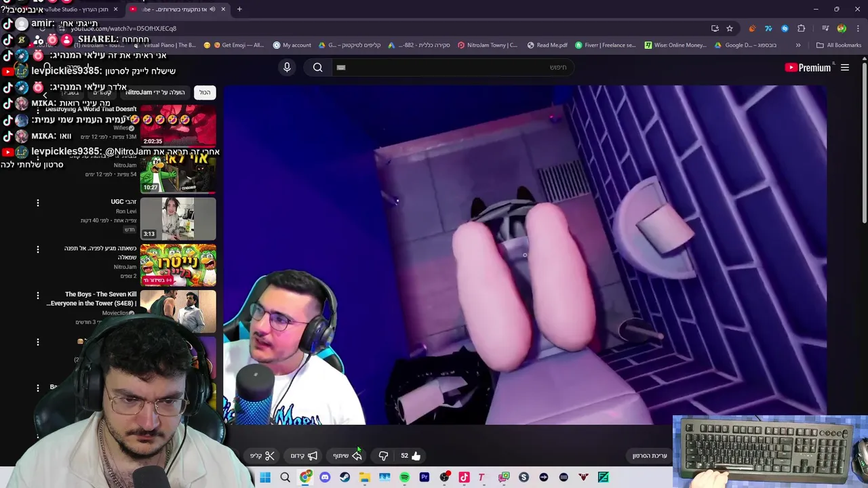The width and height of the screenshot is (868, 488).
Task: Open Premiere Pro from the taskbar
Action: pyautogui.click(x=425, y=477)
